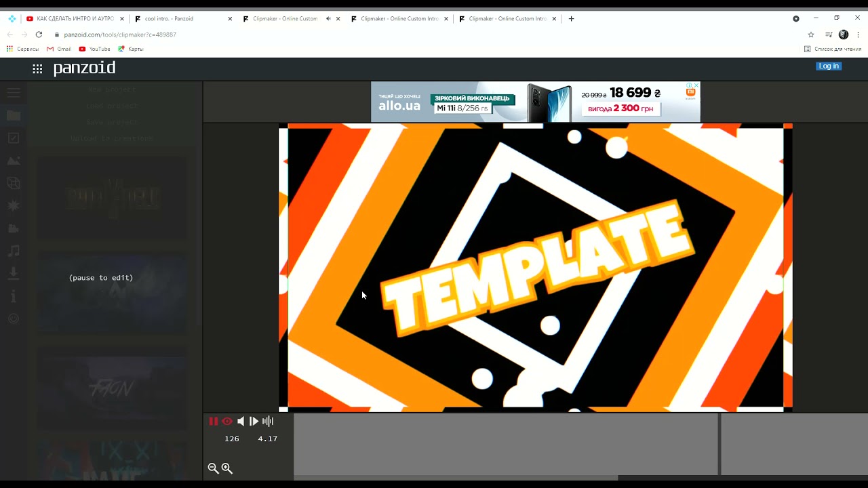Go back in browser history
Viewport: 868px width, 488px height.
pyautogui.click(x=12, y=35)
